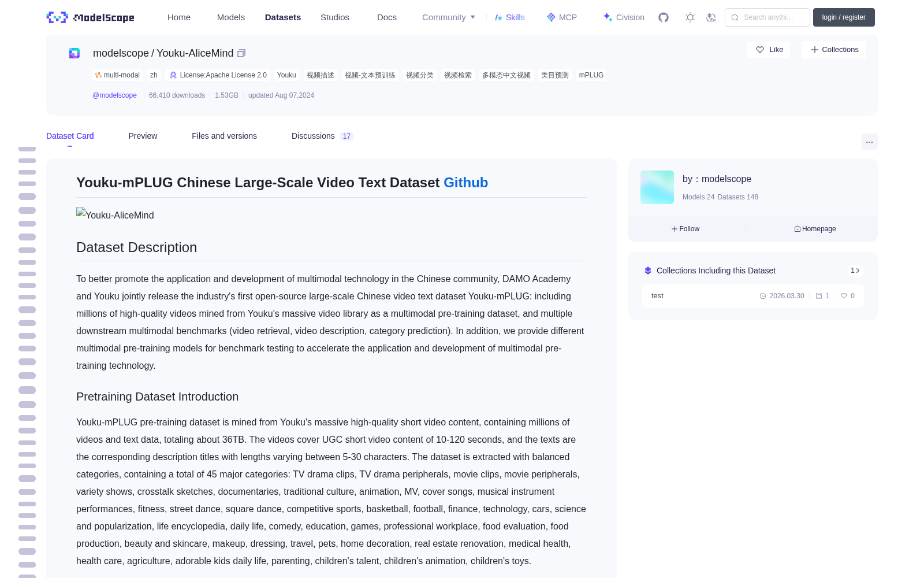Go to Home in the navigation bar

click(179, 17)
